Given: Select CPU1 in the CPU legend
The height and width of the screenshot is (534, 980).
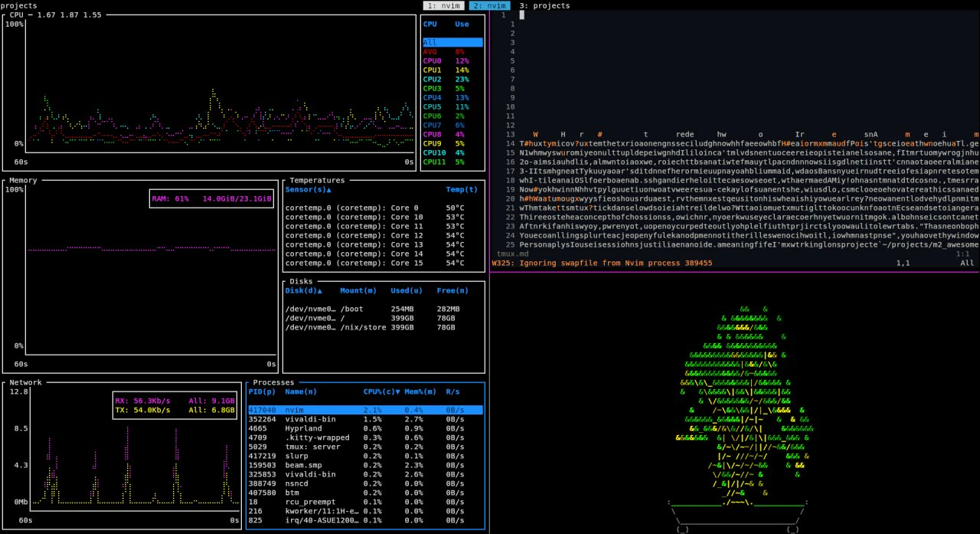Looking at the screenshot, I should 452,70.
